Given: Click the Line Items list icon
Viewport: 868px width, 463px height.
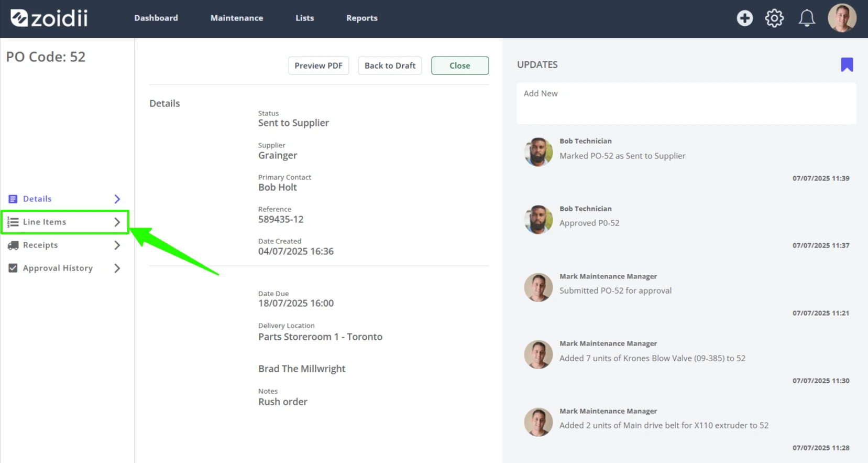Looking at the screenshot, I should coord(13,222).
